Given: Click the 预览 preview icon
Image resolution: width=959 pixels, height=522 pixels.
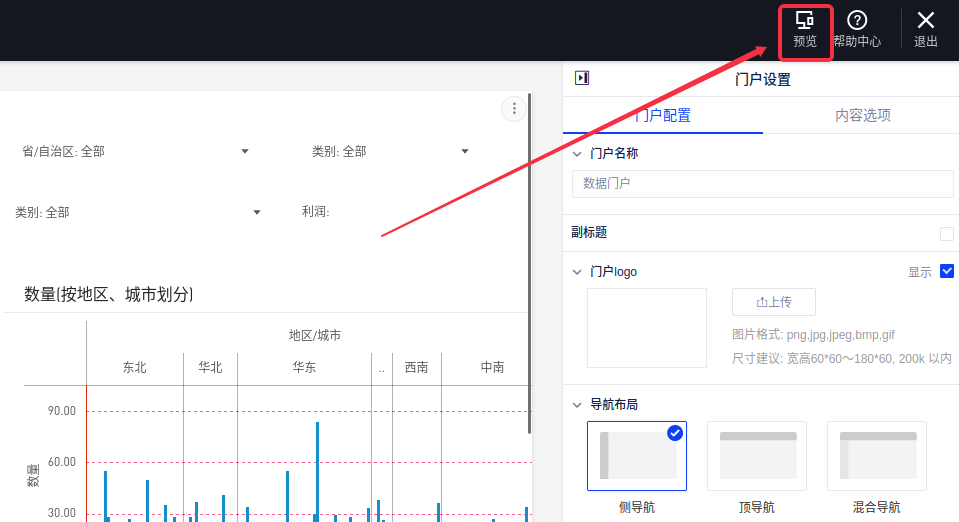Looking at the screenshot, I should (804, 30).
